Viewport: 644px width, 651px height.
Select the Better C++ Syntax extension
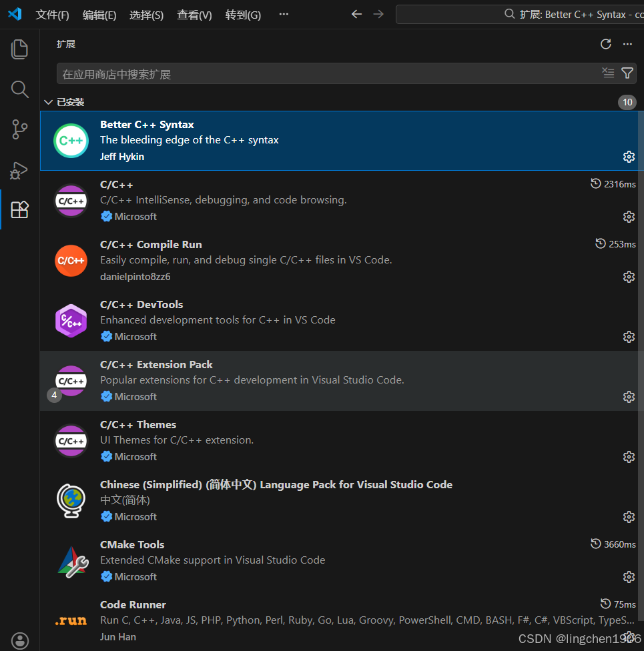339,141
